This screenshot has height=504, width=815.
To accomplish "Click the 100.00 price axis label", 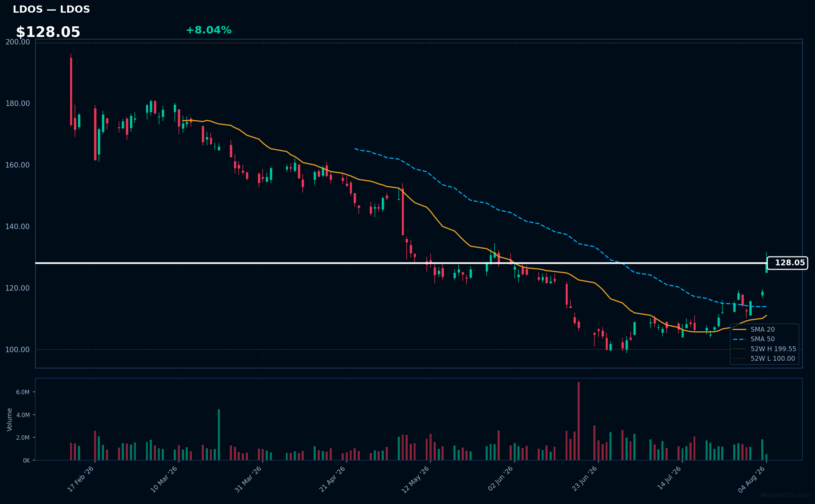I will click(x=18, y=350).
